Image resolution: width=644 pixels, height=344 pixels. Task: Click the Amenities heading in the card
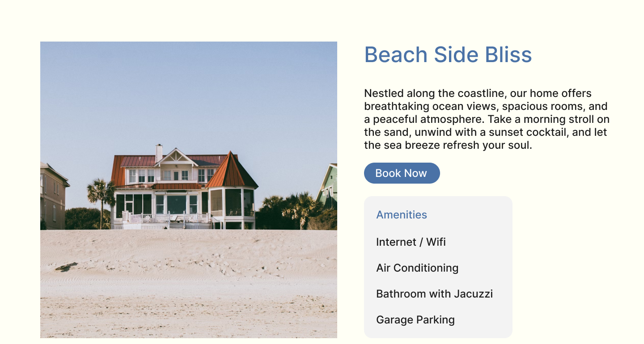(402, 214)
